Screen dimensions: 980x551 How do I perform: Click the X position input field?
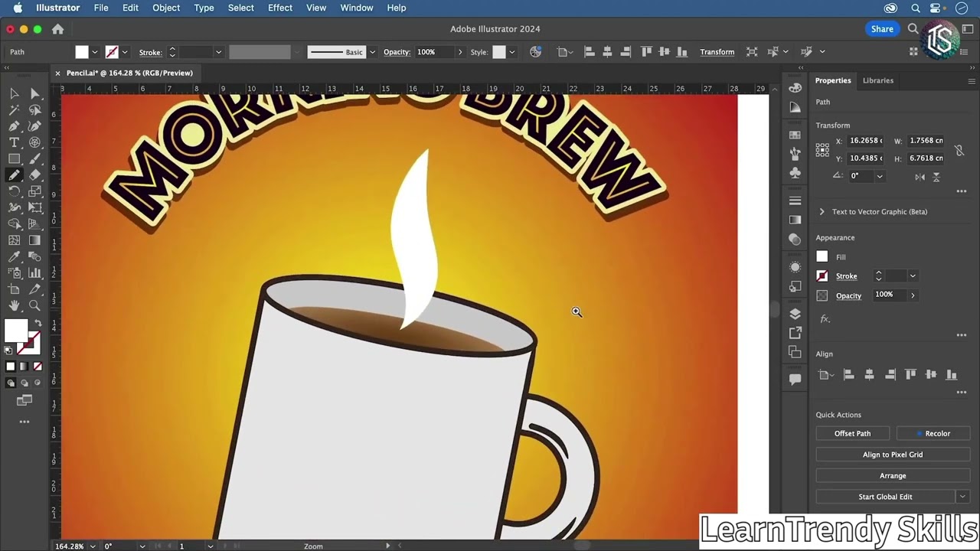pos(866,141)
